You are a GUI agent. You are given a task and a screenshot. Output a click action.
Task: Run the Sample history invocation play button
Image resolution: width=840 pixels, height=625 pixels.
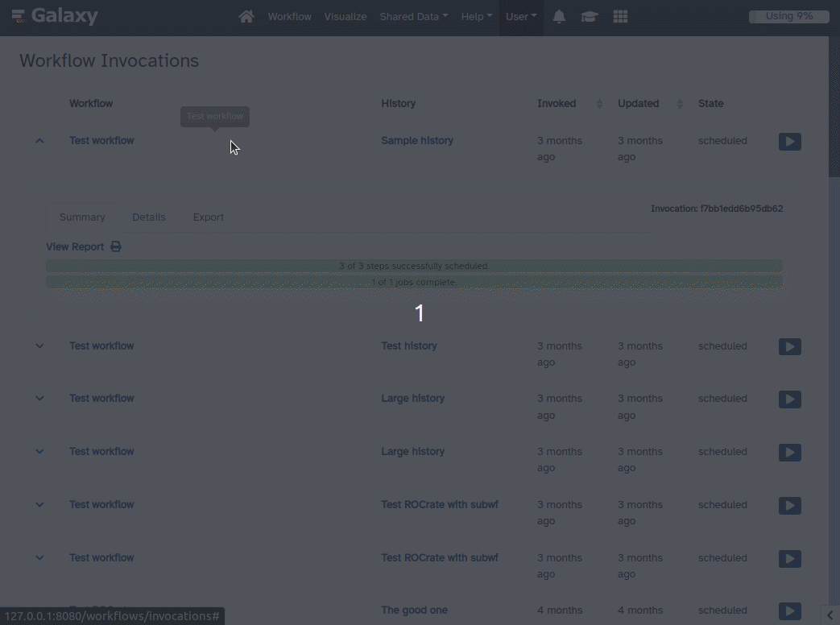[x=789, y=141]
